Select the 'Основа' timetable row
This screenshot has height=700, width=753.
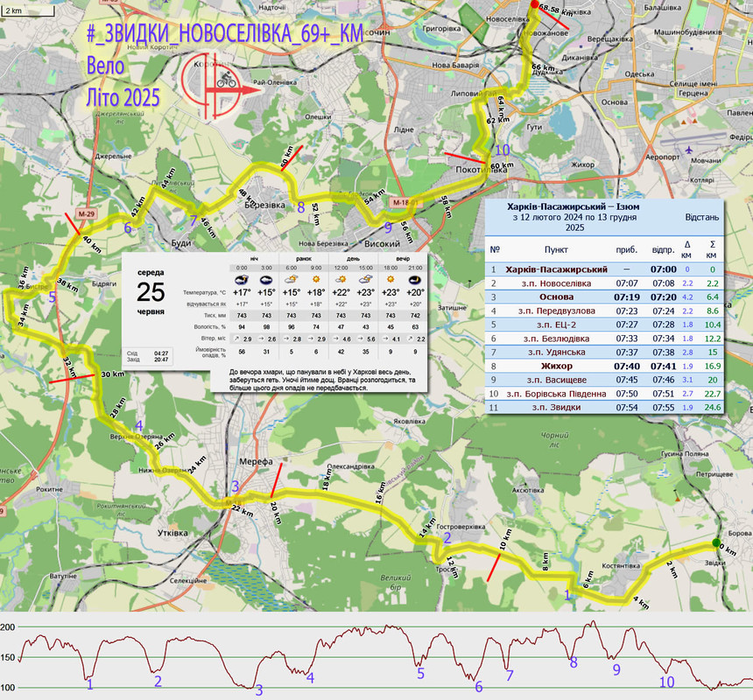click(x=604, y=297)
